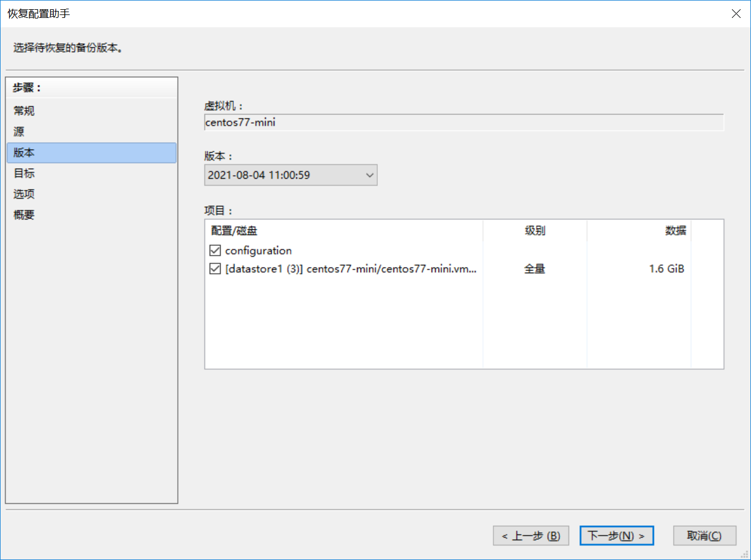The width and height of the screenshot is (751, 560).
Task: Jump to the 目标 step
Action: 24,173
